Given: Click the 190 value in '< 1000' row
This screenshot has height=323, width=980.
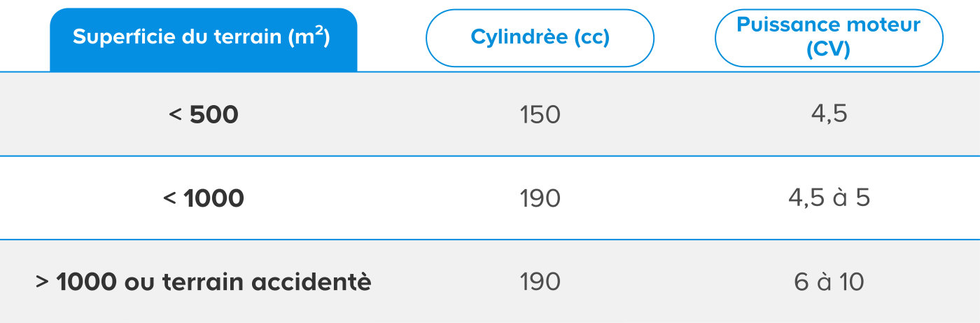Looking at the screenshot, I should [540, 198].
